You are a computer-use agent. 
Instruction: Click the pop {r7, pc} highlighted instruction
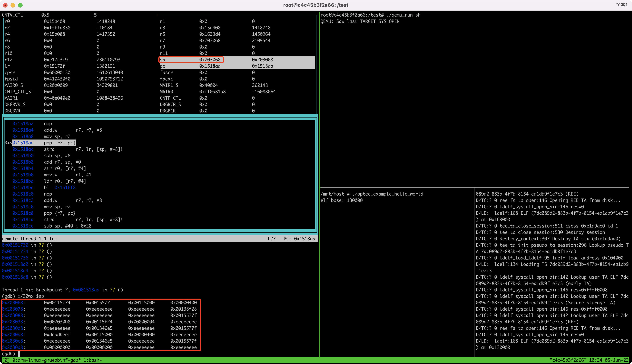pos(59,143)
